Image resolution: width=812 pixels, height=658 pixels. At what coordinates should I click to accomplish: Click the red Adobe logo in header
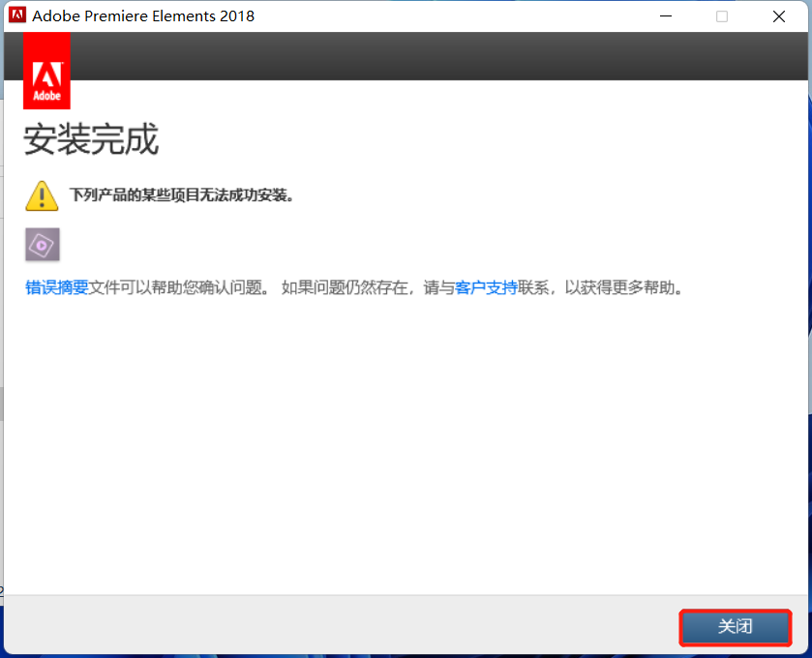(x=46, y=71)
